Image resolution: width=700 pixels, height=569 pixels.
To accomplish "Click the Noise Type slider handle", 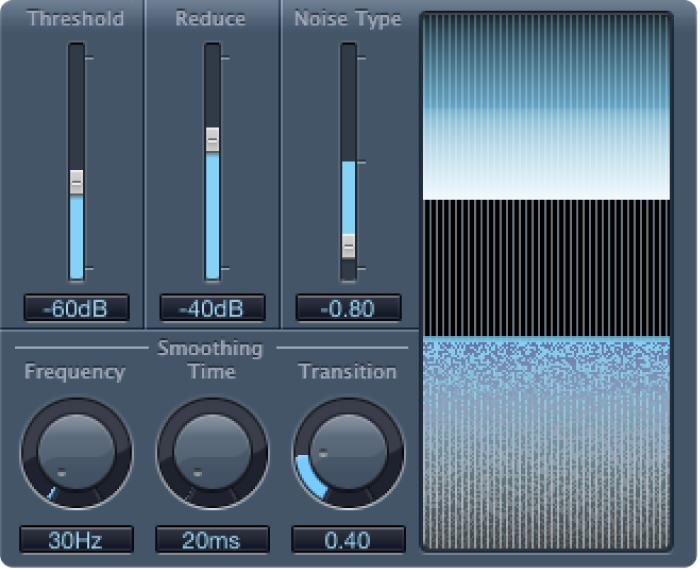I will [x=348, y=245].
